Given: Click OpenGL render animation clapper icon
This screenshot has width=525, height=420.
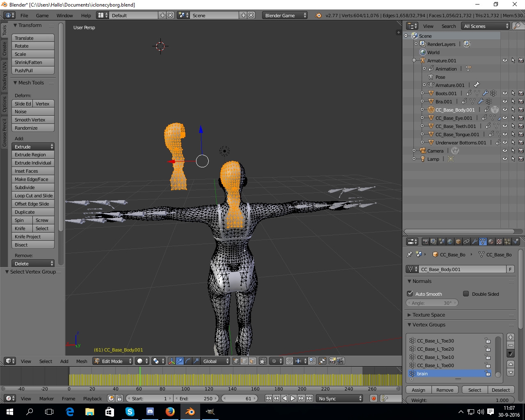Looking at the screenshot, I should tap(341, 361).
